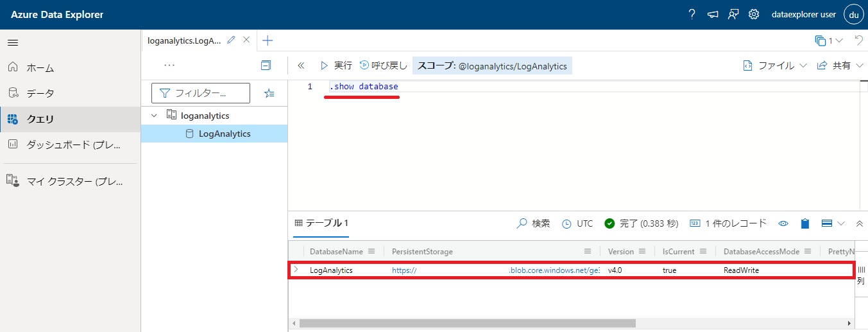Rename tab using the pencil icon

tap(232, 40)
